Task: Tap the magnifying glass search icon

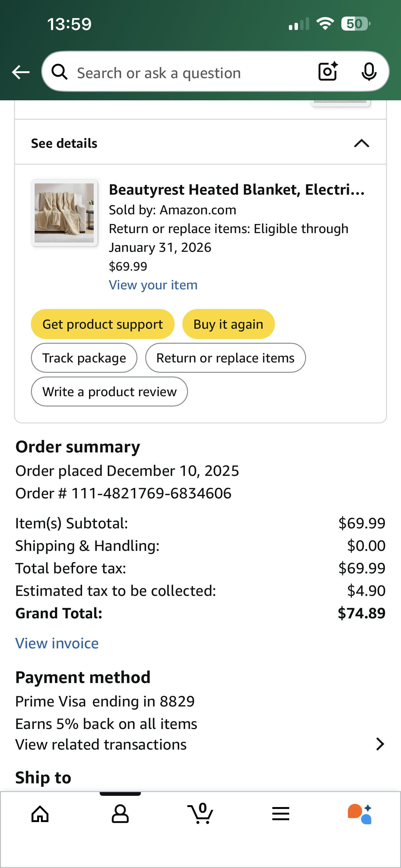Action: pyautogui.click(x=60, y=72)
